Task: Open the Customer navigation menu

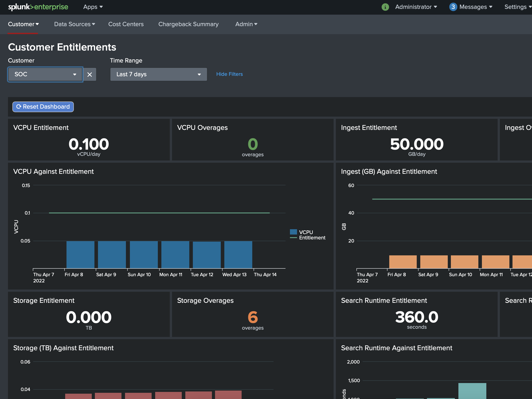Action: pos(23,24)
